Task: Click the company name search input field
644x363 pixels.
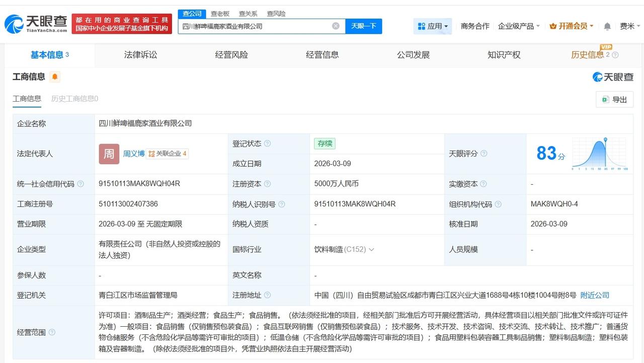Action: point(252,26)
